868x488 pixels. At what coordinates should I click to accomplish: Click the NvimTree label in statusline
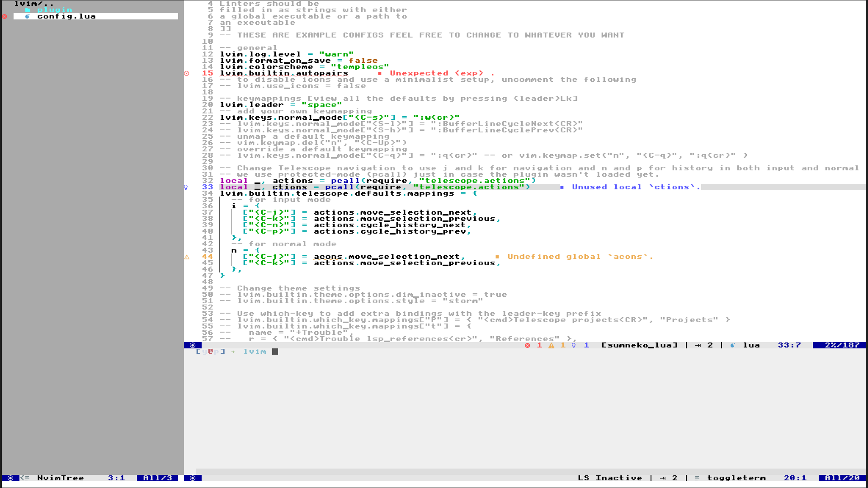click(61, 478)
